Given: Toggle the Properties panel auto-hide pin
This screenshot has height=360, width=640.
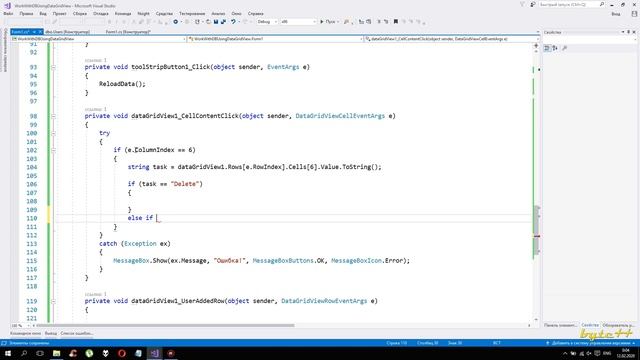Looking at the screenshot, I should tap(629, 32).
